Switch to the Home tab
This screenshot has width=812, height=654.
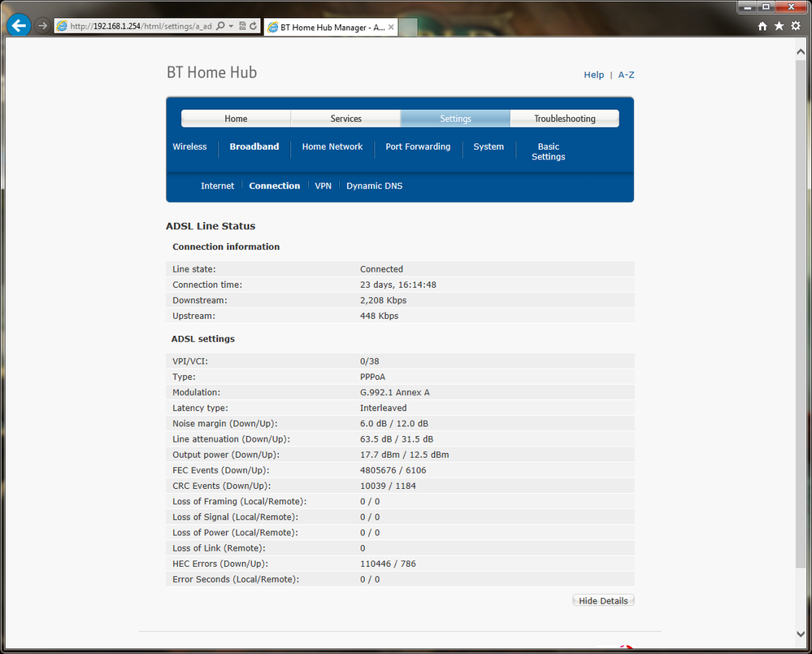236,119
